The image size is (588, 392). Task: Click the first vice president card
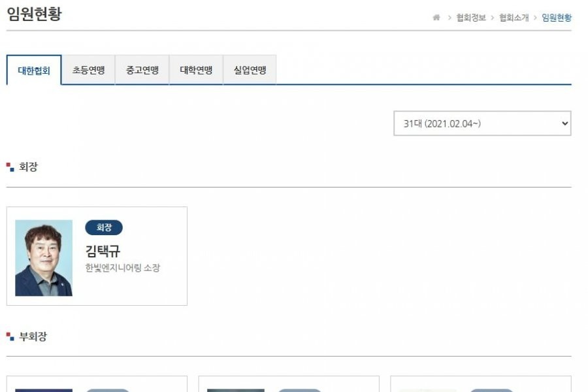tap(97, 384)
